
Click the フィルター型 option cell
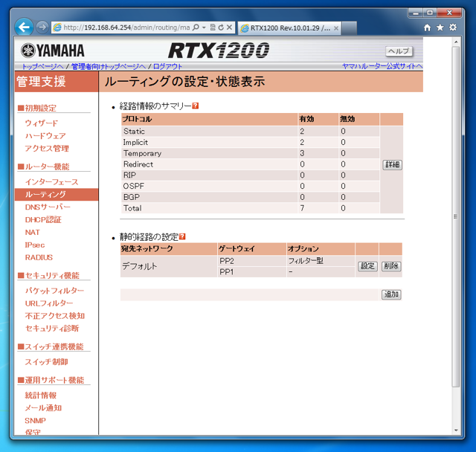click(x=321, y=261)
